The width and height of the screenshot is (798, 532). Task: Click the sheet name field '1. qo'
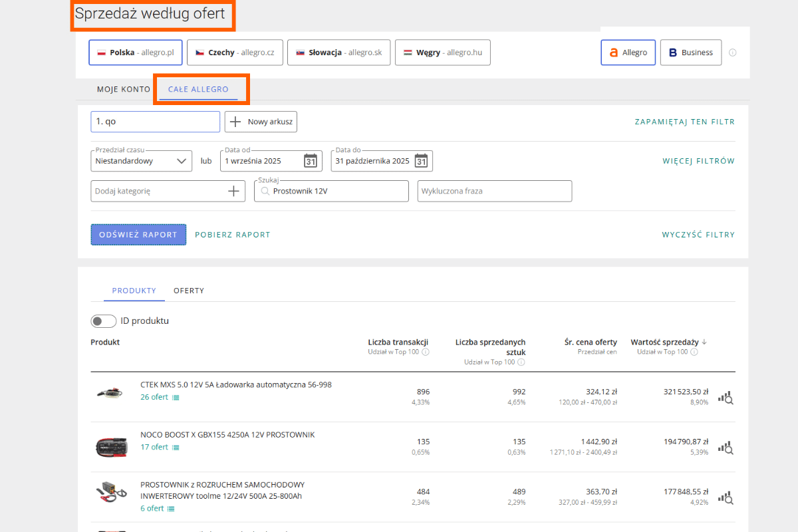pos(156,122)
